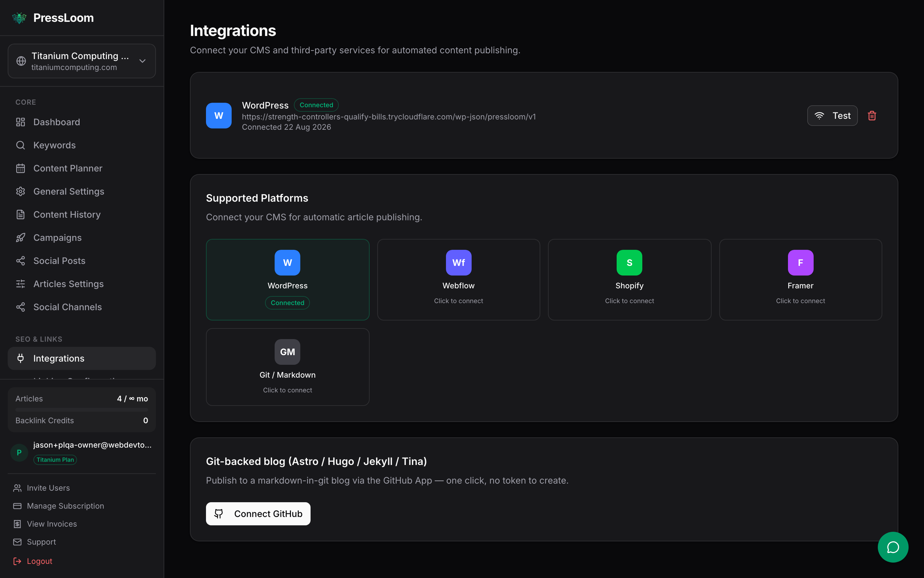Open Content History
The image size is (924, 578).
[82, 215]
